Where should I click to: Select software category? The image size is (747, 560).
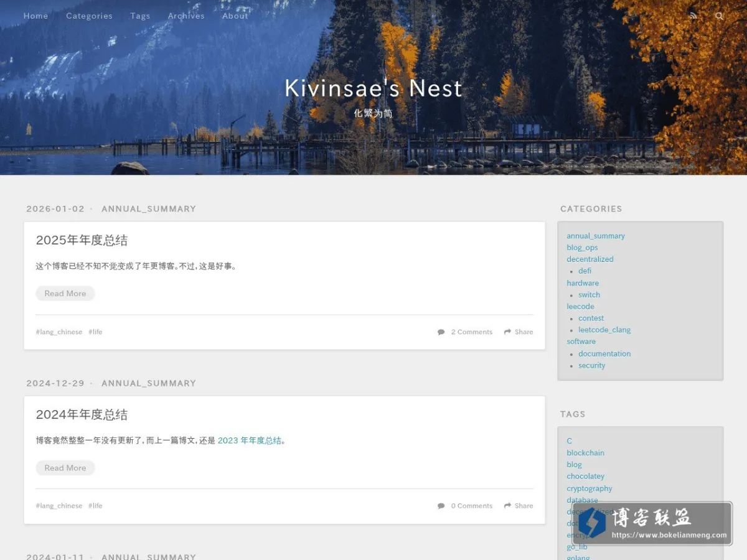pos(581,342)
